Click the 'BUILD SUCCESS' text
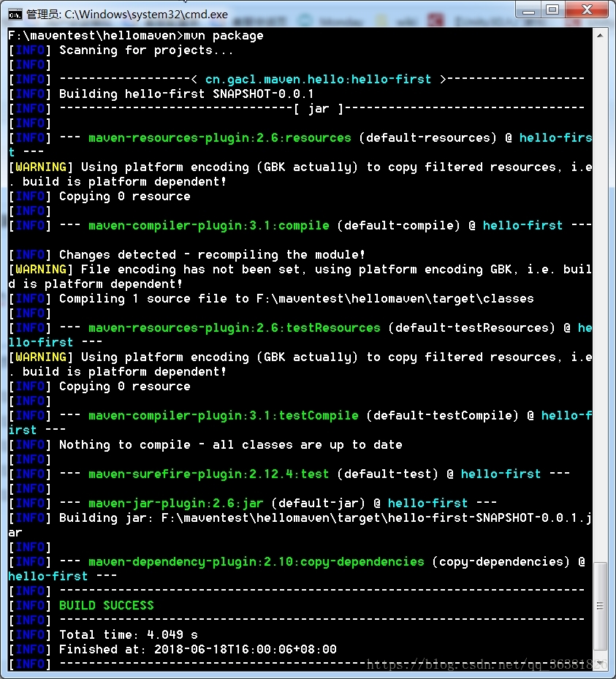 pyautogui.click(x=107, y=605)
